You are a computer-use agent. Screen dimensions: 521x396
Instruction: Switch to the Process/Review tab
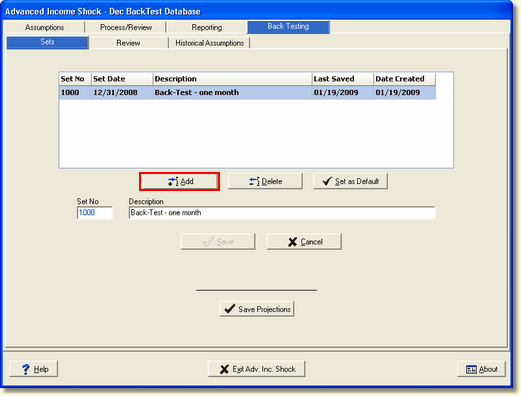click(x=126, y=27)
